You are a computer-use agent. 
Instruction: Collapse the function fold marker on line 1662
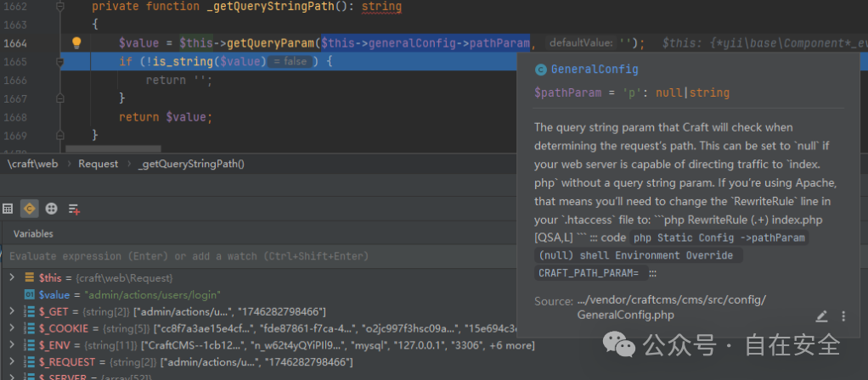click(59, 7)
